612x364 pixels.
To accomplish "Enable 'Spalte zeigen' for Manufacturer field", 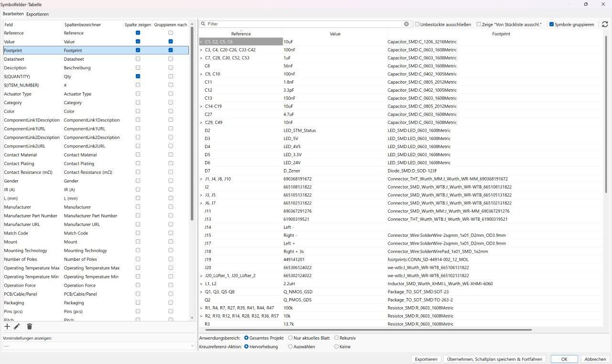I will click(x=138, y=207).
